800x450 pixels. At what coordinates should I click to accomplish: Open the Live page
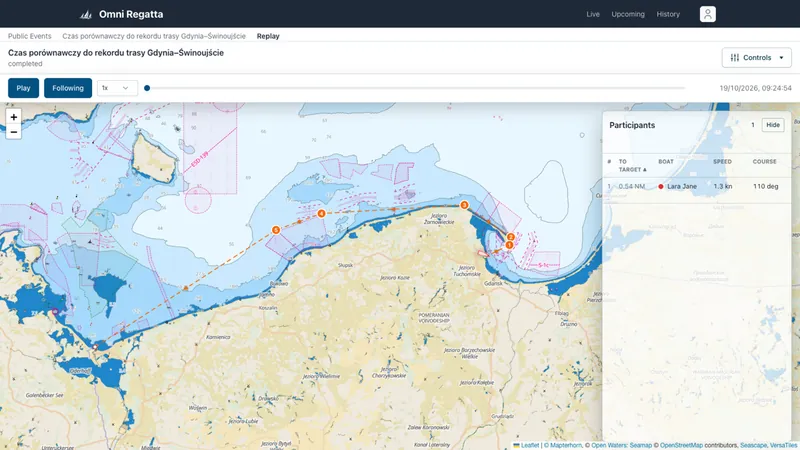coord(593,14)
